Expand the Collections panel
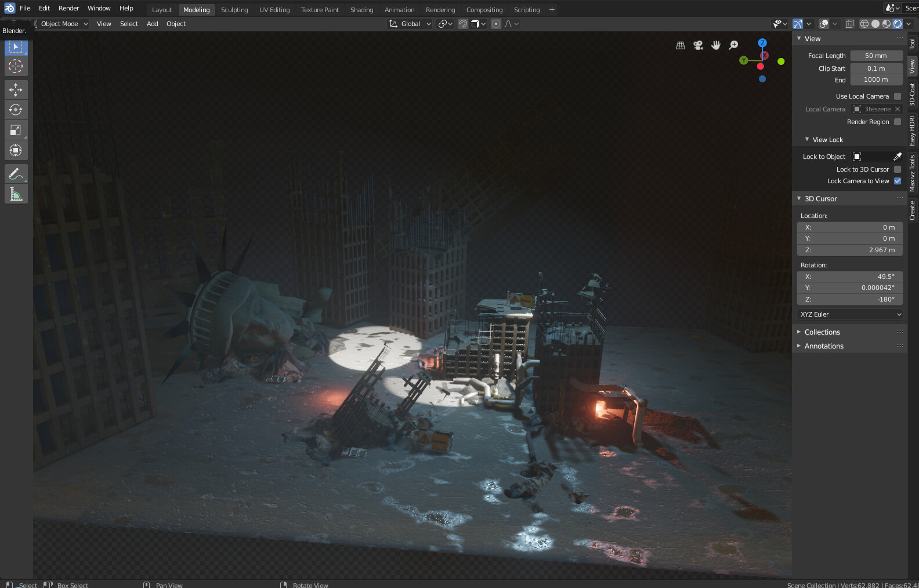Screen dimensions: 919x588 [x=799, y=332]
